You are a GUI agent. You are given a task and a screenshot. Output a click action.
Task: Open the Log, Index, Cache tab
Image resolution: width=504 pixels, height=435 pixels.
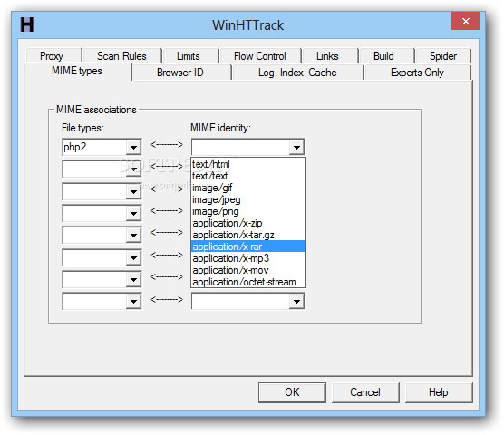297,72
